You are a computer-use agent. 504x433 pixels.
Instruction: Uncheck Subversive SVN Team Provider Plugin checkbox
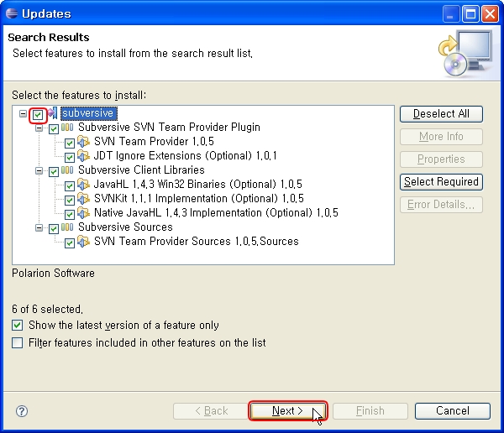pos(54,129)
